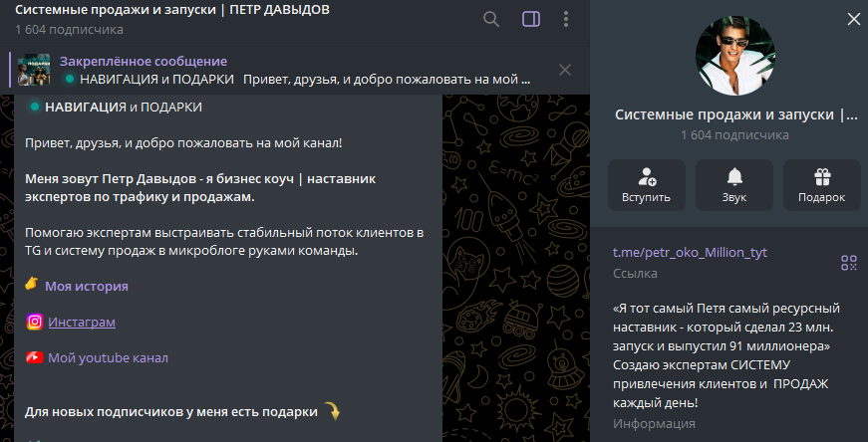Open 'Мой youtube канал' link
The width and height of the screenshot is (868, 442).
[108, 358]
